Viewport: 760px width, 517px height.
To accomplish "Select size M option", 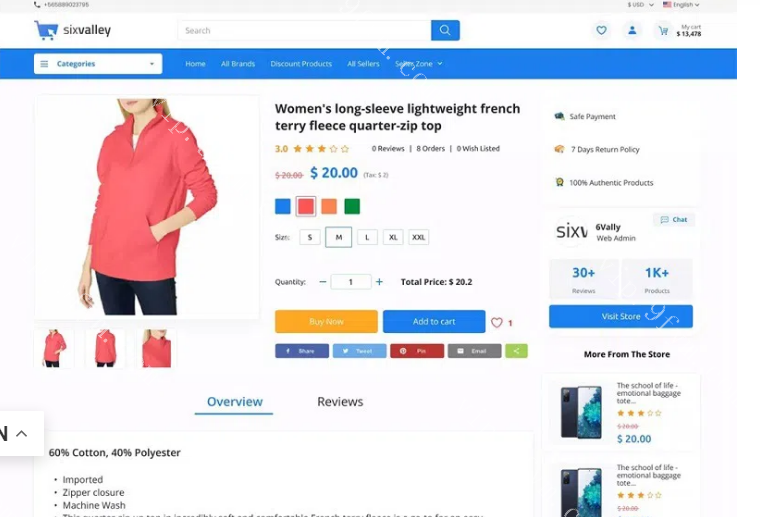I will (338, 237).
